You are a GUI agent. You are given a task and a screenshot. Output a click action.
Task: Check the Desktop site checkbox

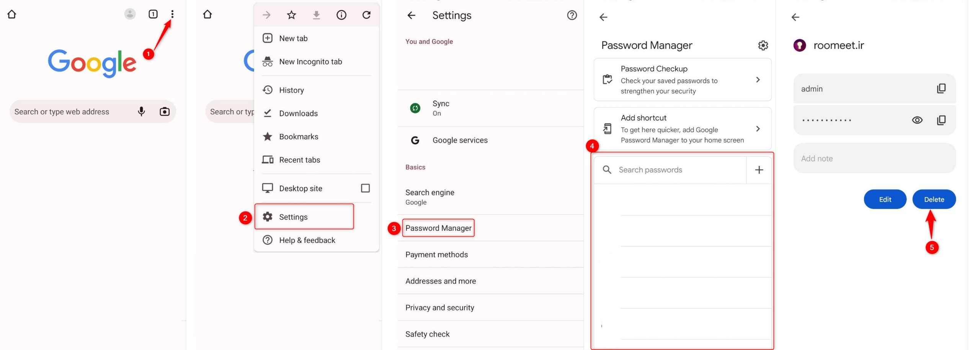(365, 188)
